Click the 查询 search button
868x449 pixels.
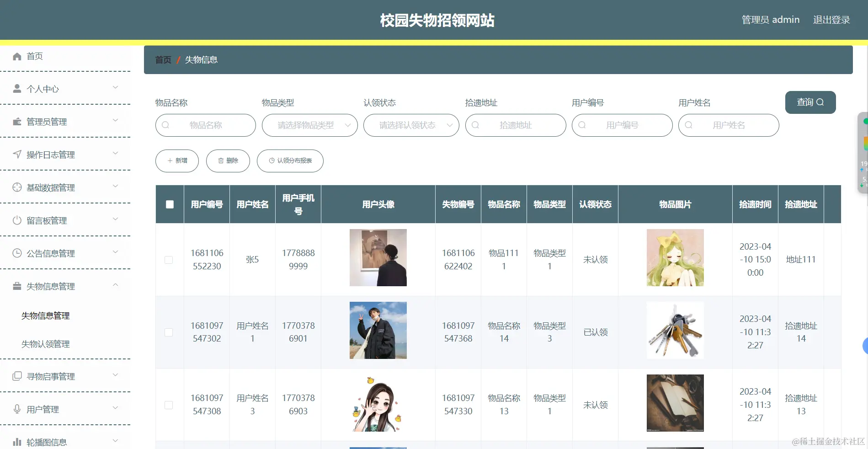click(810, 102)
